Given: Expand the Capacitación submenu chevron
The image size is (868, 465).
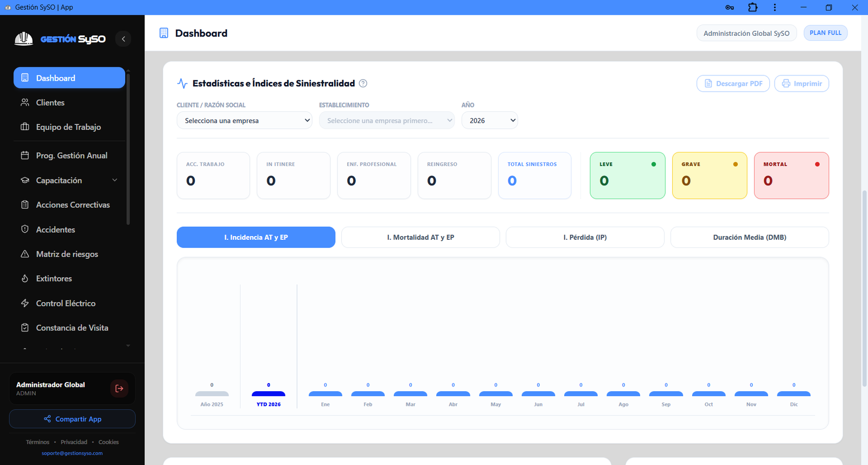Looking at the screenshot, I should [x=114, y=180].
